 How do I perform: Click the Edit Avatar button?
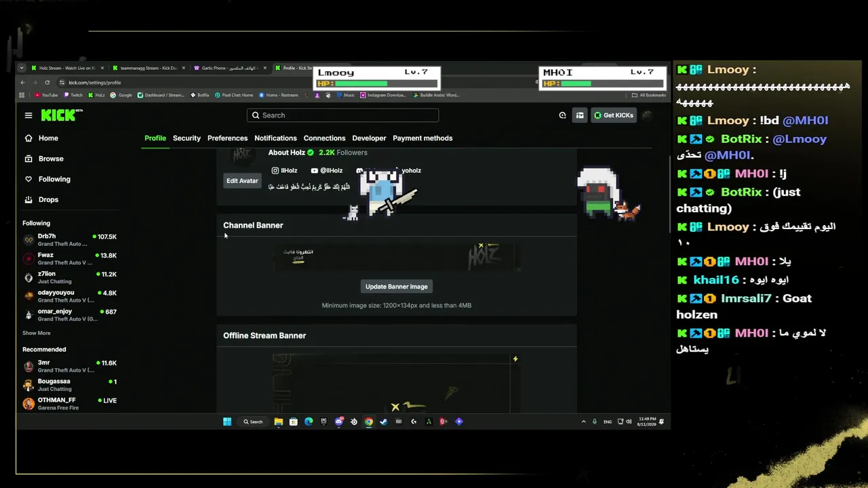pyautogui.click(x=242, y=181)
